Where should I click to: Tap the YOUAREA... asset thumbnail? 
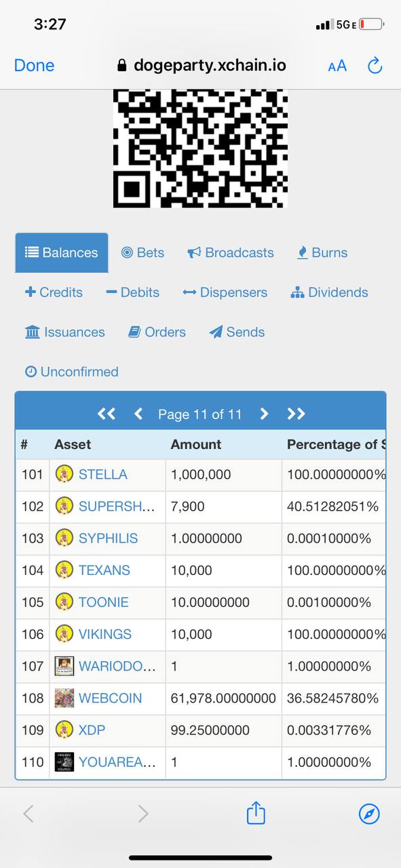(x=64, y=762)
